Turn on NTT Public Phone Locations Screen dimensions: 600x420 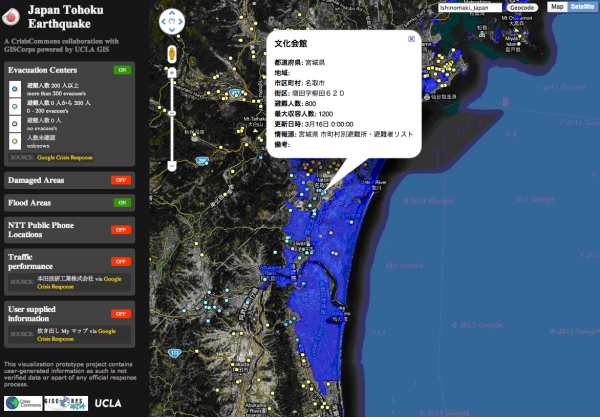[122, 230]
